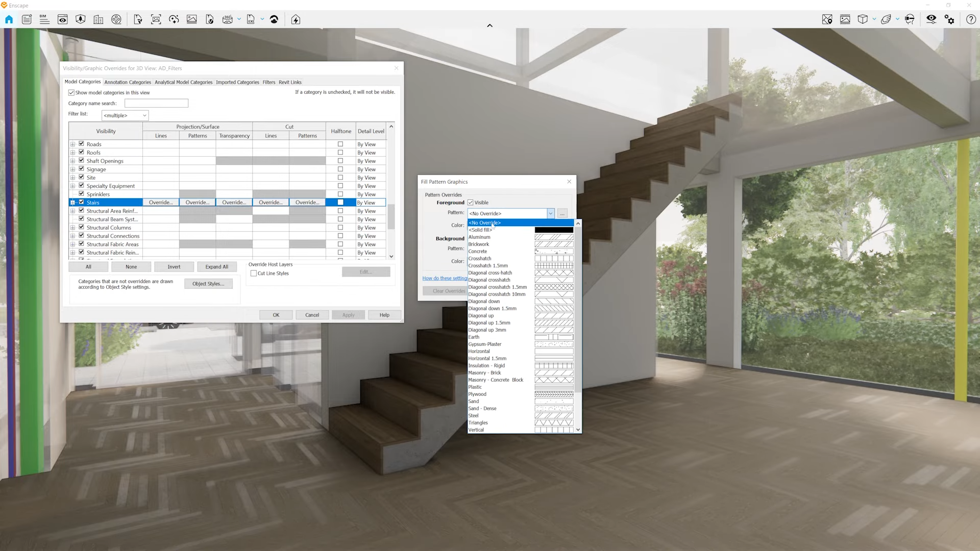Click the EXE standalone export icon
This screenshot has width=980, height=551.
(x=251, y=19)
